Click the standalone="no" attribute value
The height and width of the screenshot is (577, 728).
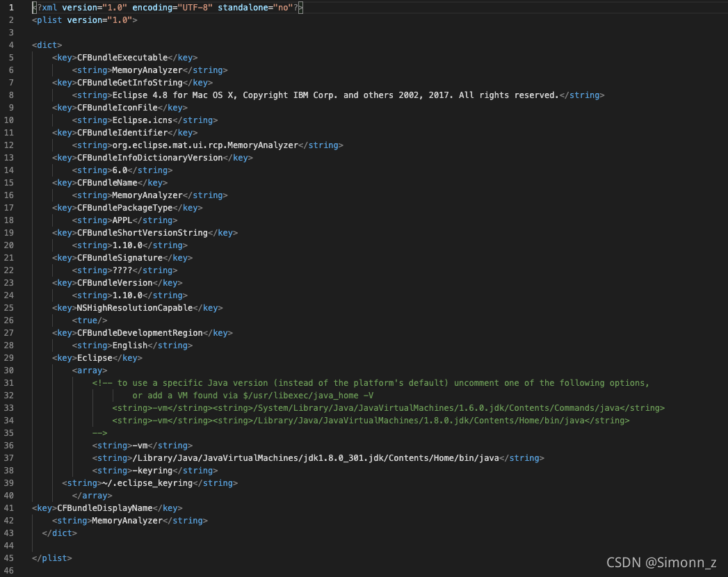point(283,8)
